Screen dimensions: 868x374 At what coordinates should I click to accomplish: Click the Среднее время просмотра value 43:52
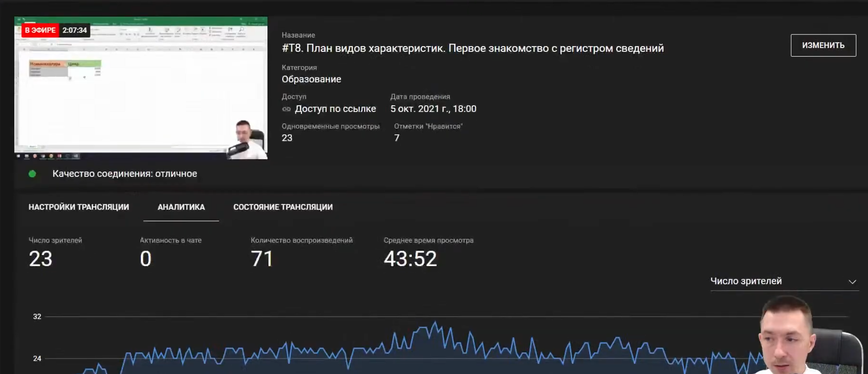410,259
